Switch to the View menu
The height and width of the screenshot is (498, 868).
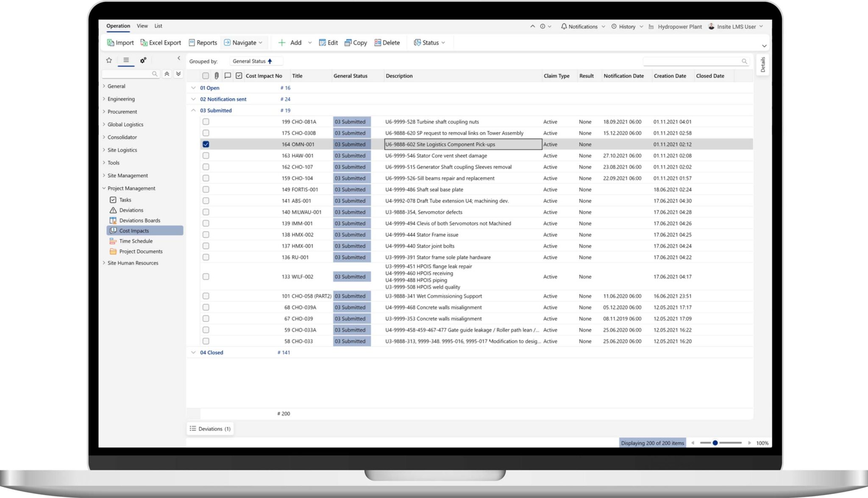pos(142,26)
